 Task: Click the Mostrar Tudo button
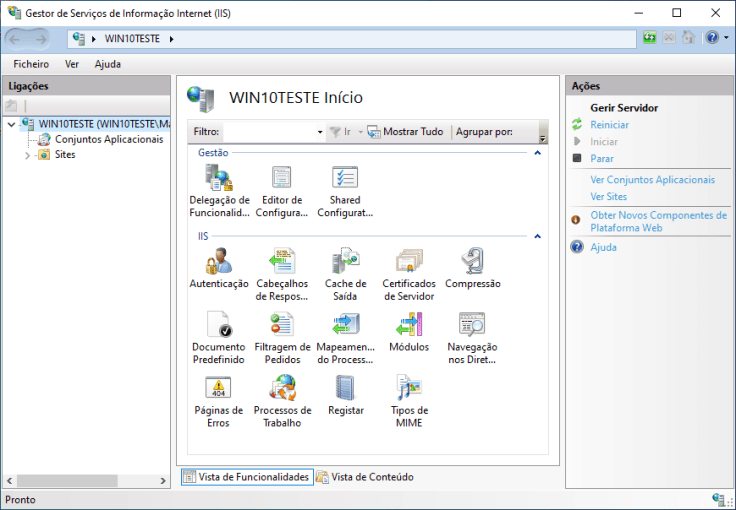(405, 132)
